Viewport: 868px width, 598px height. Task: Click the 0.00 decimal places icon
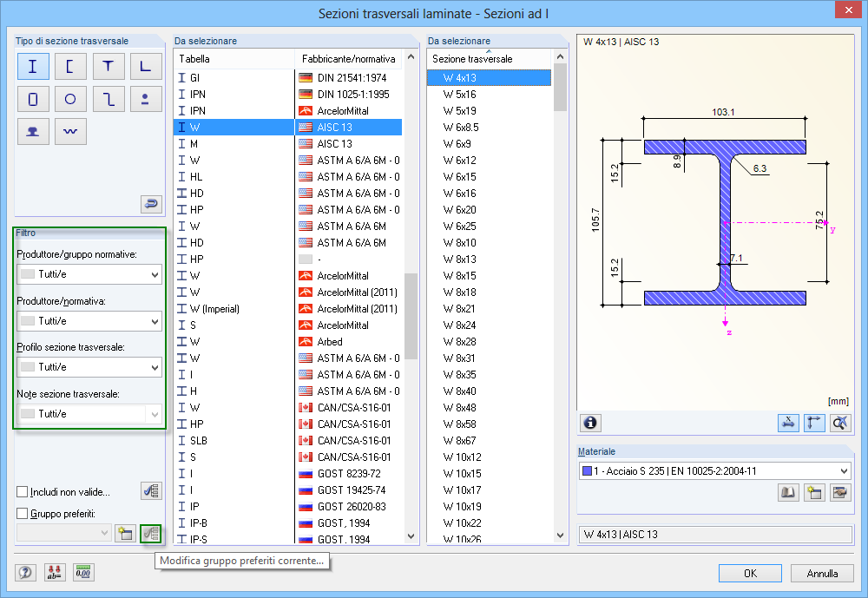coord(83,572)
